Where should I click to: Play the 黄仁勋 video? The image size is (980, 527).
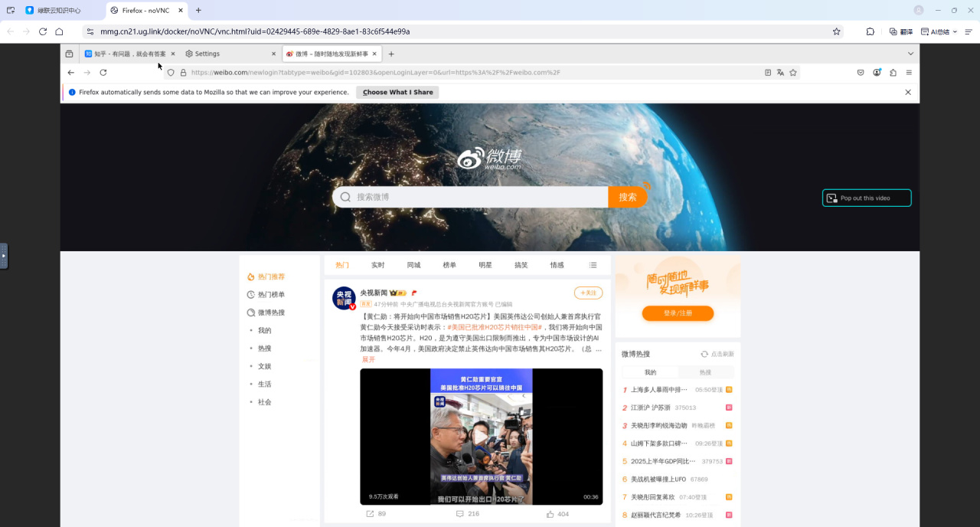point(481,437)
